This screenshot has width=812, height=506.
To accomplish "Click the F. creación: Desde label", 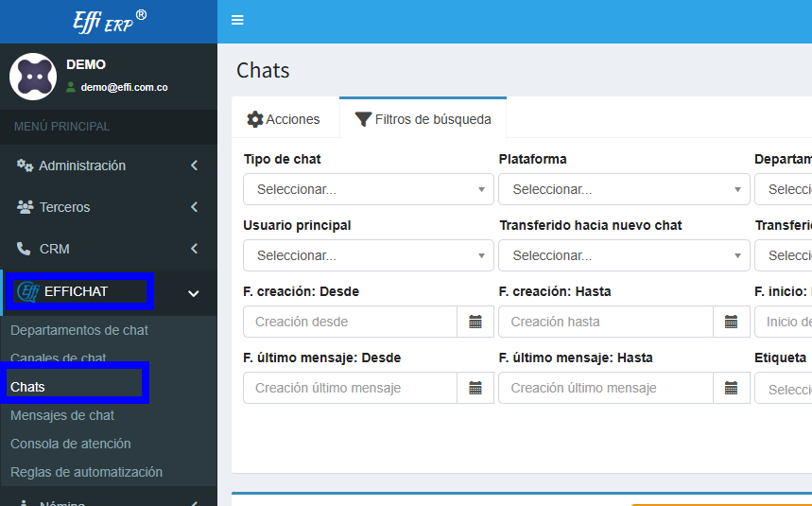I will (302, 291).
